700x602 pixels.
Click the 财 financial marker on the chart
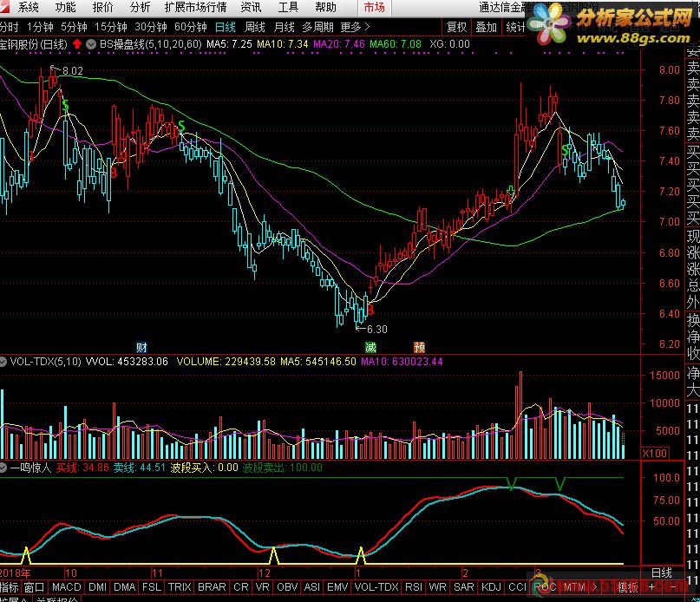click(141, 347)
